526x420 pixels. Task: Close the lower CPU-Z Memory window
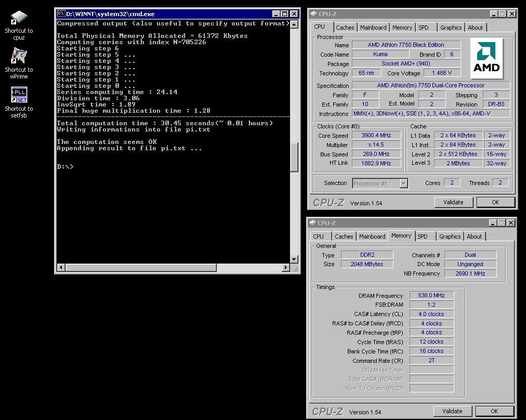coord(510,223)
